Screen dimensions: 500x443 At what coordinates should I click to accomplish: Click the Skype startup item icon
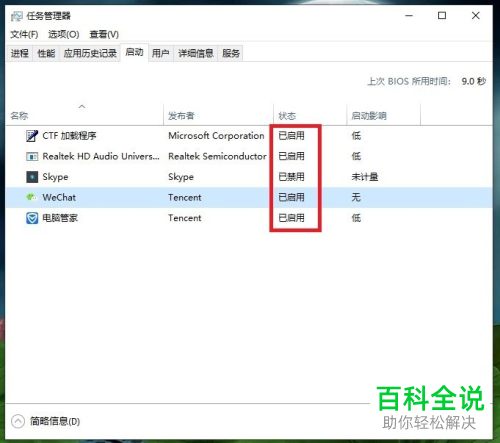(x=32, y=177)
